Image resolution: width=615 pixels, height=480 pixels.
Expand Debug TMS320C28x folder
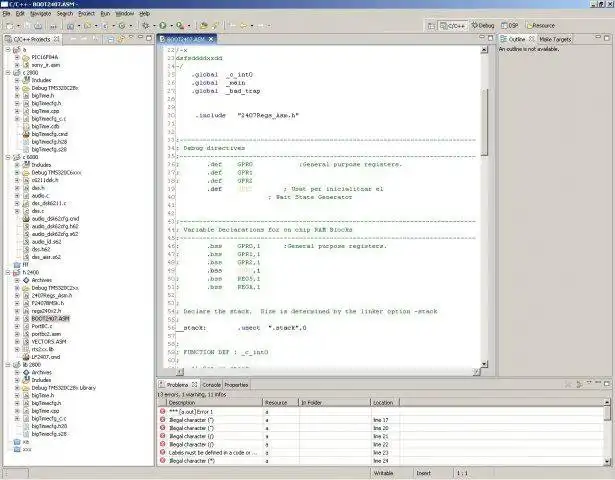point(17,88)
